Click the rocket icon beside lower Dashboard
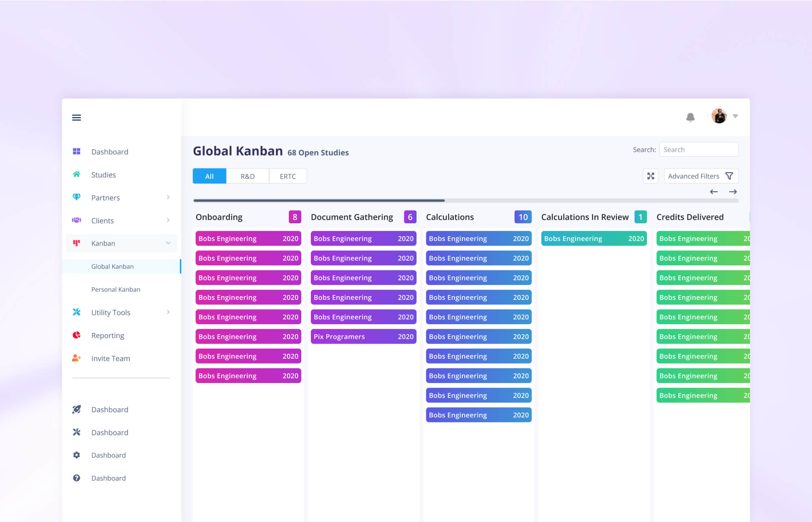Viewport: 812px width, 522px height. coord(77,409)
